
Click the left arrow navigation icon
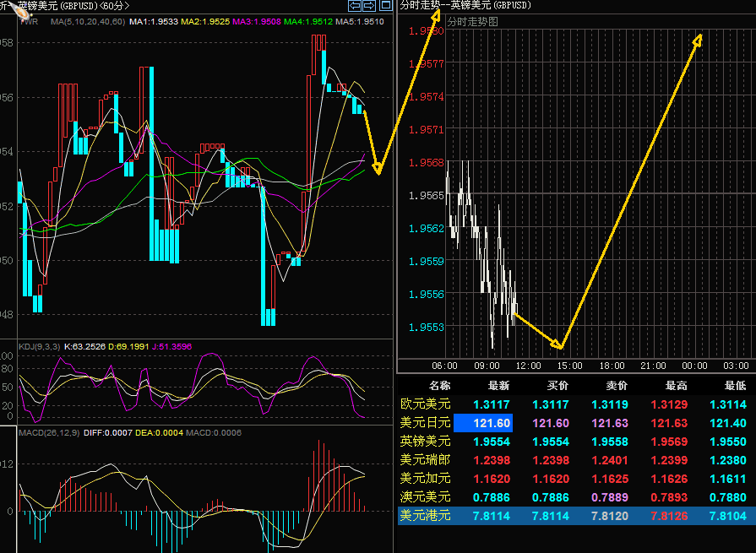click(x=355, y=5)
